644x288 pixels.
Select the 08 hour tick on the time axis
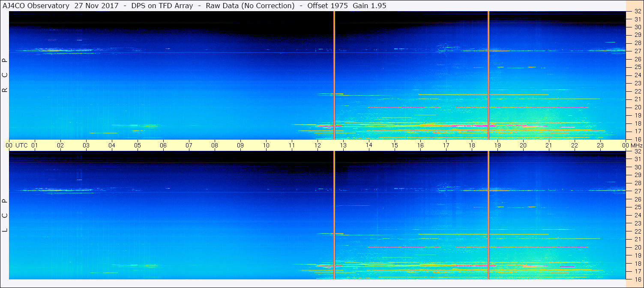click(x=215, y=145)
